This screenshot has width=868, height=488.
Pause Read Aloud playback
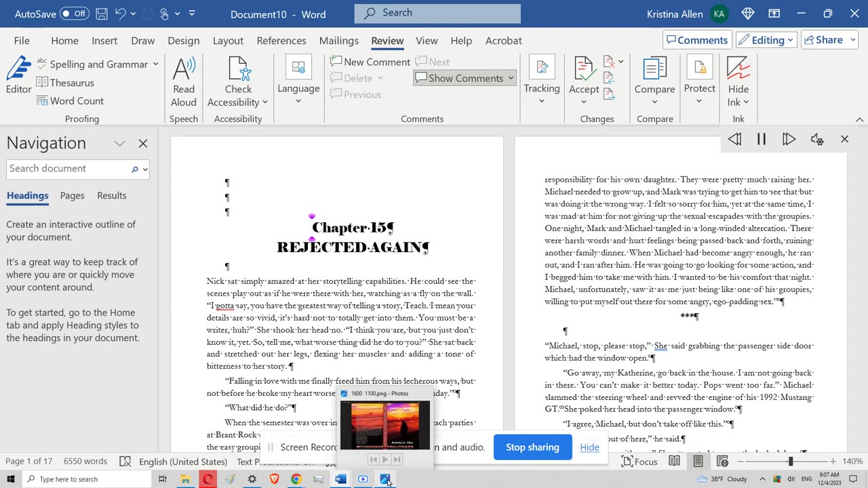coord(762,139)
